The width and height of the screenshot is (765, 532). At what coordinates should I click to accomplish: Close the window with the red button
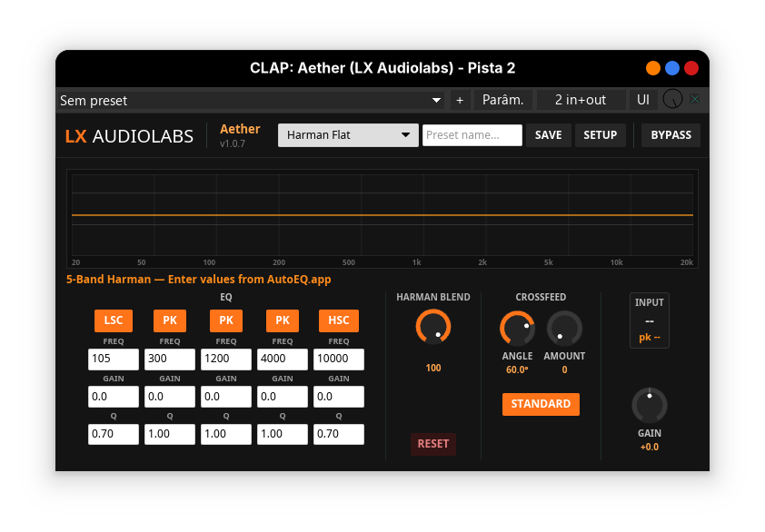[691, 68]
